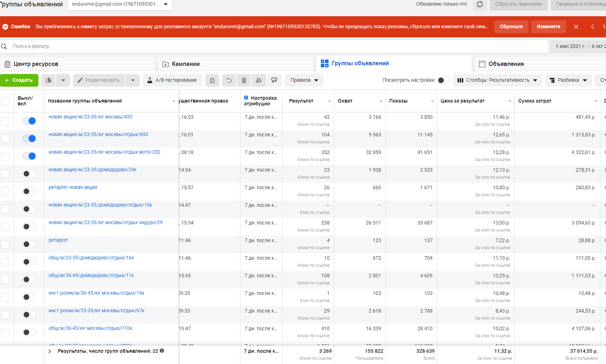Click the clipboard paste icon

click(x=212, y=80)
